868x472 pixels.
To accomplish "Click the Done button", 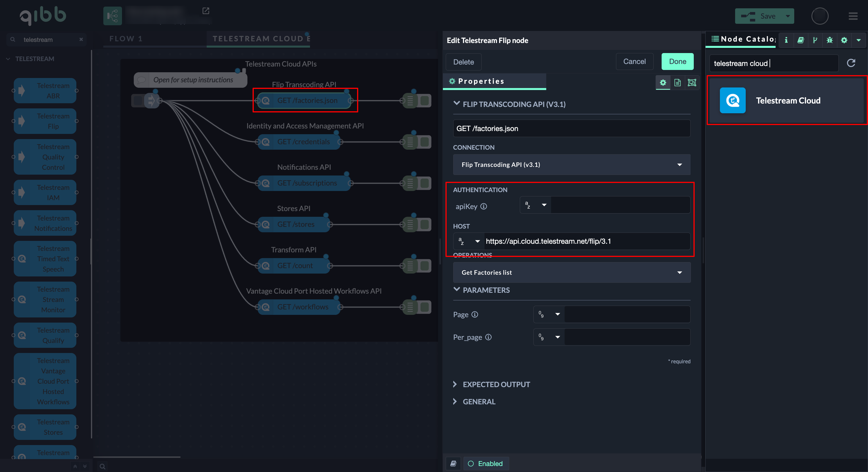I will [x=677, y=62].
